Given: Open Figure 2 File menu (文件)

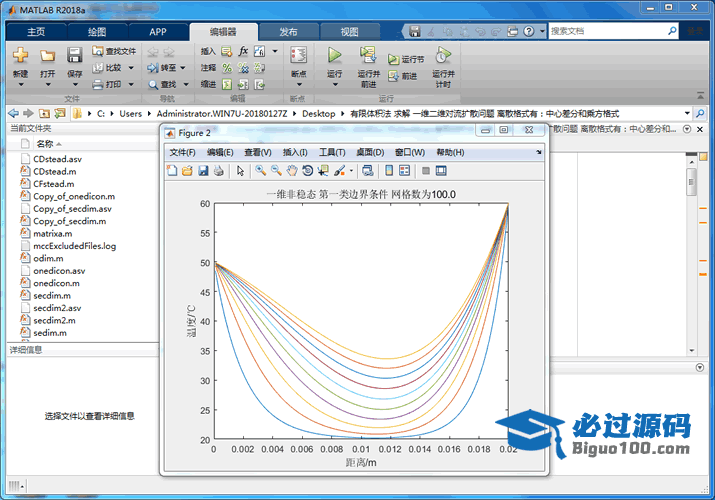Looking at the screenshot, I should (x=182, y=152).
